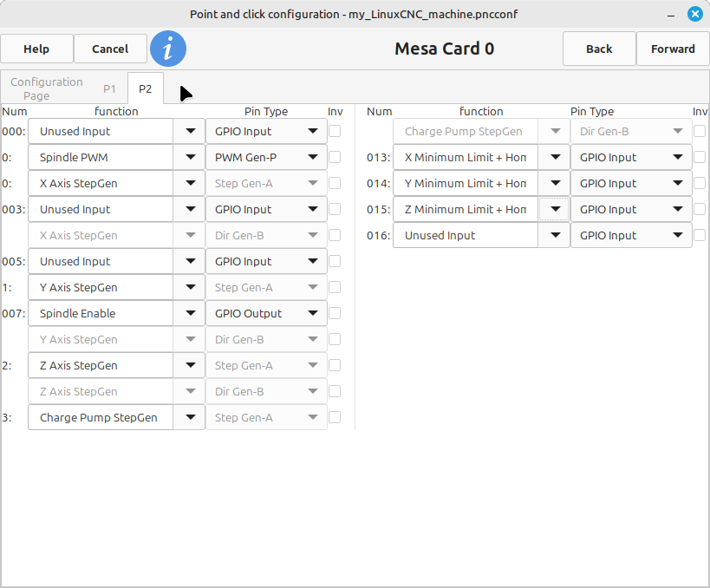Go Forward to the next page
This screenshot has height=588, width=710.
673,49
